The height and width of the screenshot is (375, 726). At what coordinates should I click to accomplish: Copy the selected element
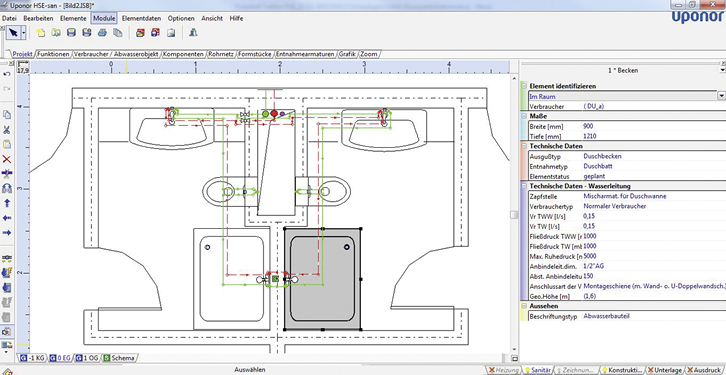(6, 114)
